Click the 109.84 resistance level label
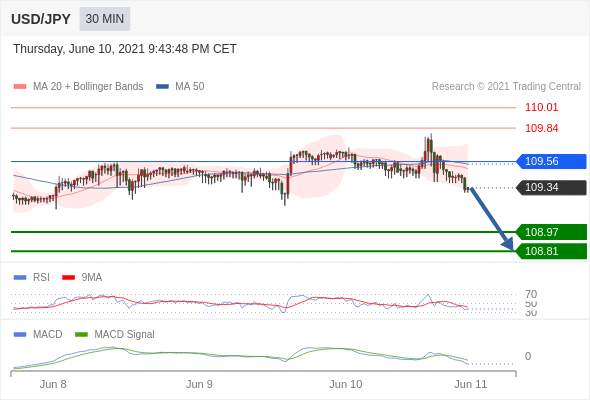Screen dimensions: 590x400 point(541,128)
